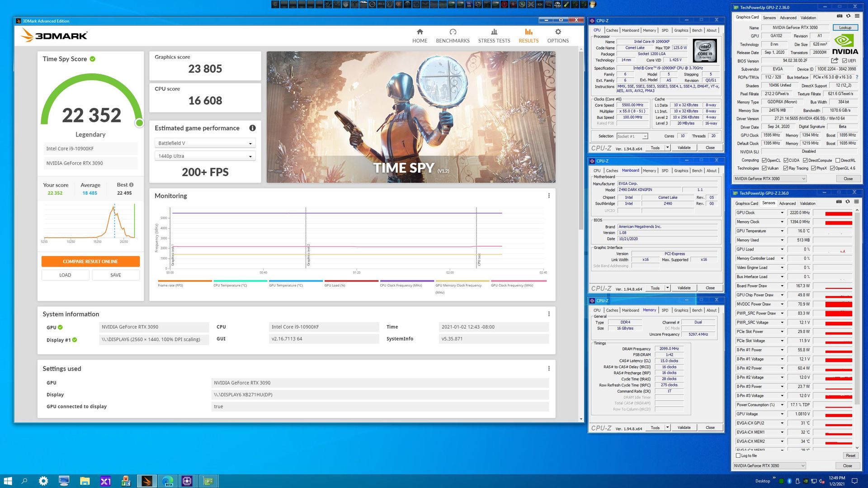This screenshot has height=488, width=868.
Task: Open 3DMark OPTIONS gear
Action: pos(558,36)
